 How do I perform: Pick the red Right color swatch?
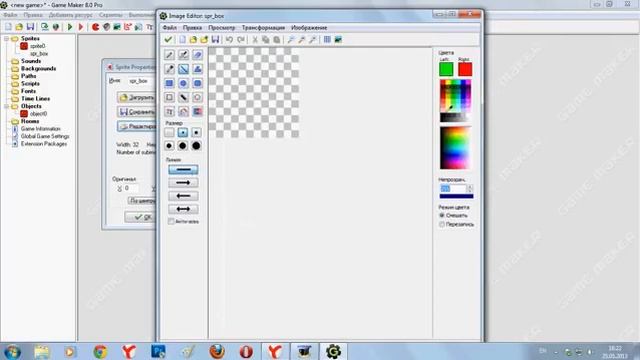point(465,69)
